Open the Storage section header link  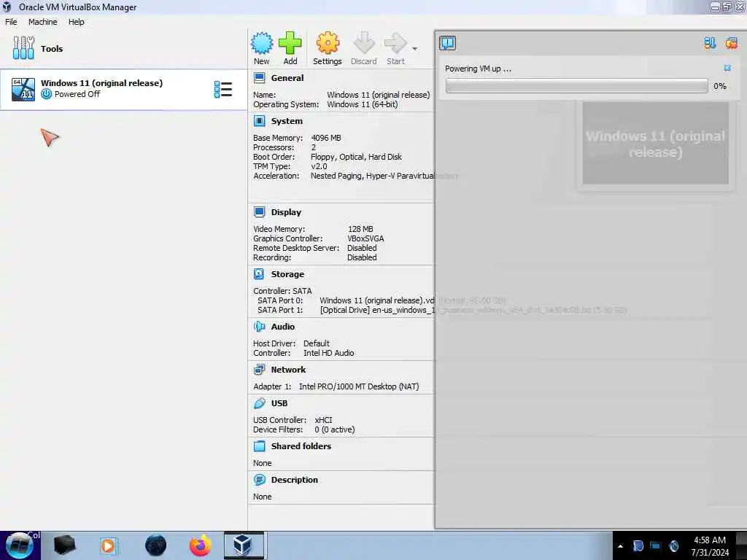[287, 274]
